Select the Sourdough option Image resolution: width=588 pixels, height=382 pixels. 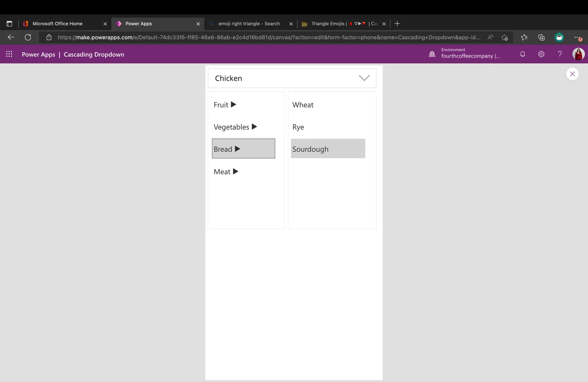(328, 149)
